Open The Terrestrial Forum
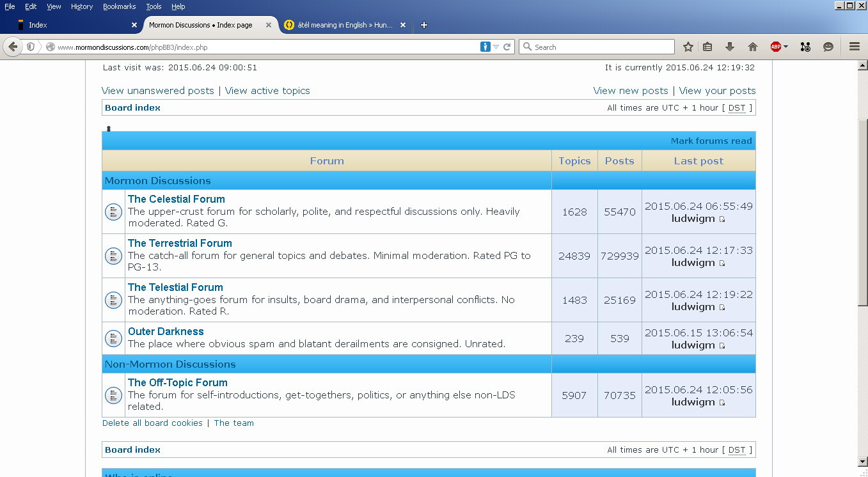Image resolution: width=868 pixels, height=477 pixels. click(x=180, y=243)
